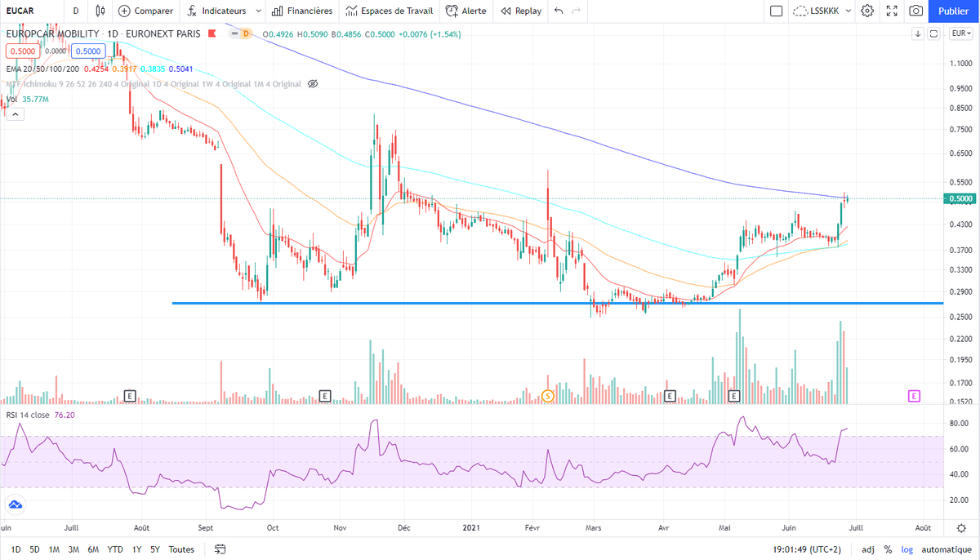Open the EUR currency dropdown on the price scale

tap(960, 33)
